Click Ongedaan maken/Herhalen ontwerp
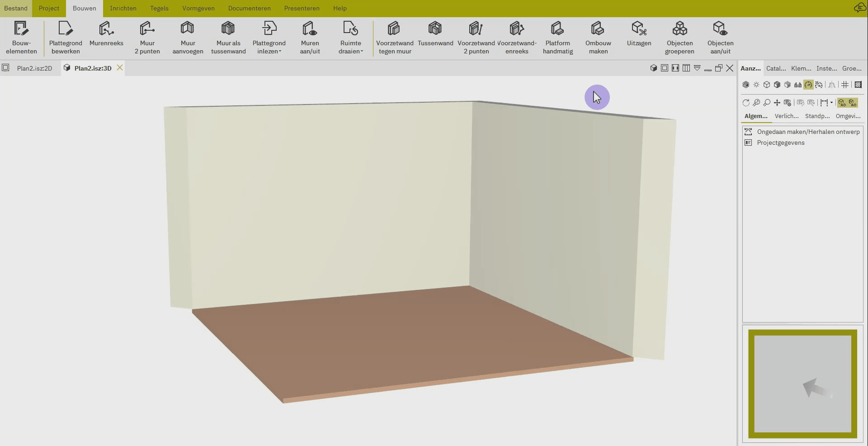Screen dimensions: 868x446 point(808,132)
